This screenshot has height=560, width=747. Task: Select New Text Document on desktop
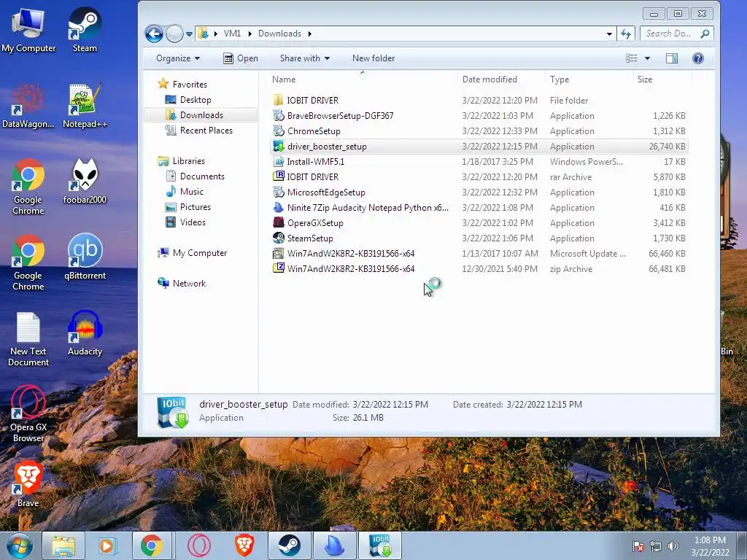28,339
